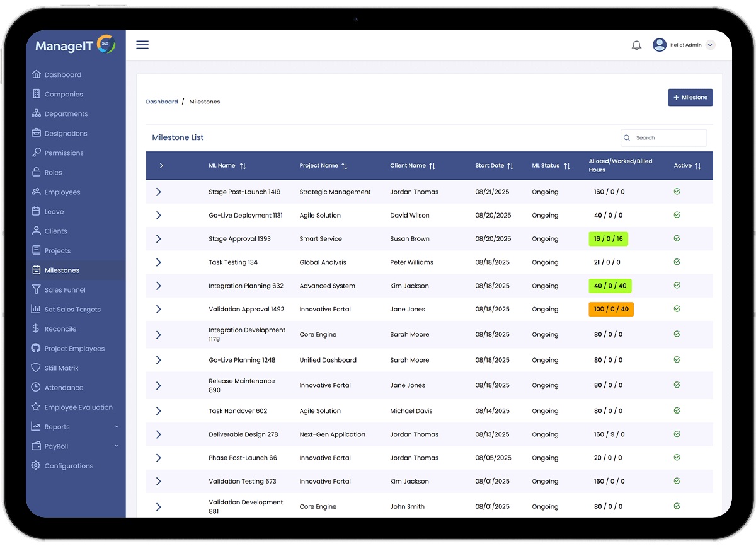The image size is (756, 546).
Task: Expand the Stage Approval 1393 row
Action: pos(158,239)
